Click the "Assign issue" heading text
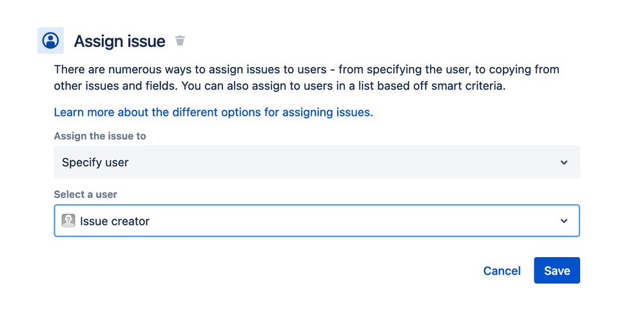This screenshot has width=644, height=330. 119,41
